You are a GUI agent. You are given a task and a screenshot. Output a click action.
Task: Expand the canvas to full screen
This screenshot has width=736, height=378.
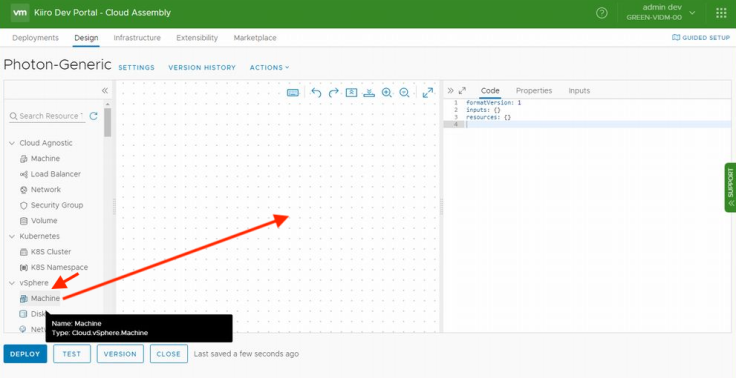tap(428, 93)
